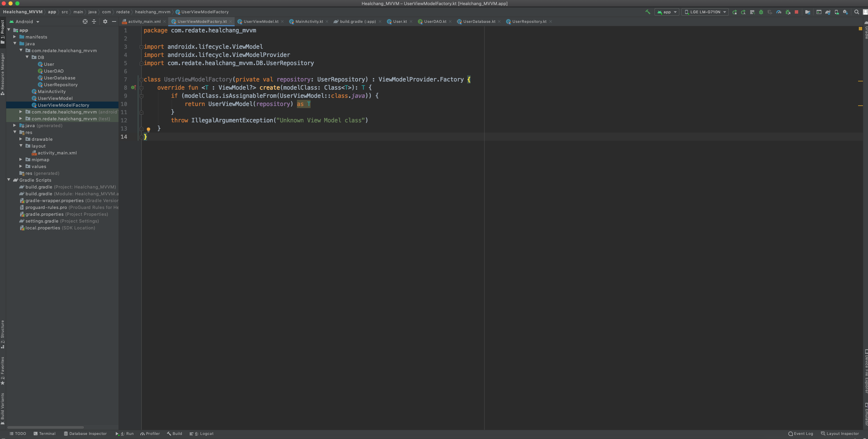Image resolution: width=868 pixels, height=439 pixels.
Task: Collapse the DB package folder
Action: [x=27, y=57]
